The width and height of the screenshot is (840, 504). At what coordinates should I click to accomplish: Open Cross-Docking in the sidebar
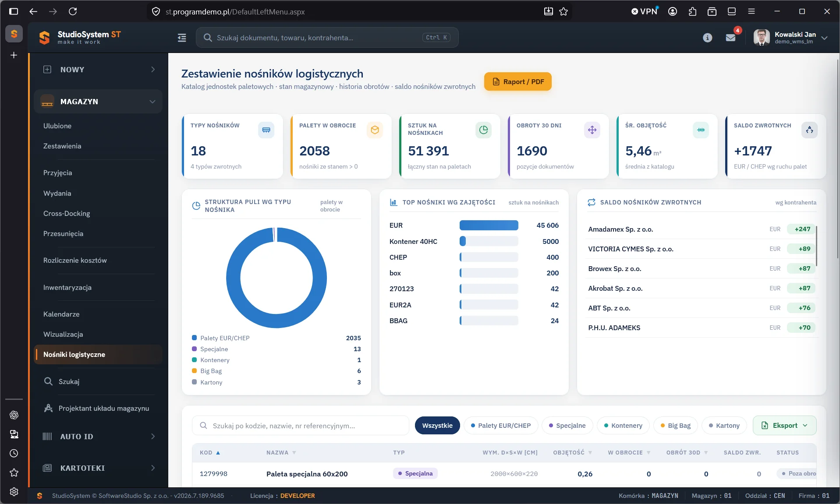[x=67, y=214]
